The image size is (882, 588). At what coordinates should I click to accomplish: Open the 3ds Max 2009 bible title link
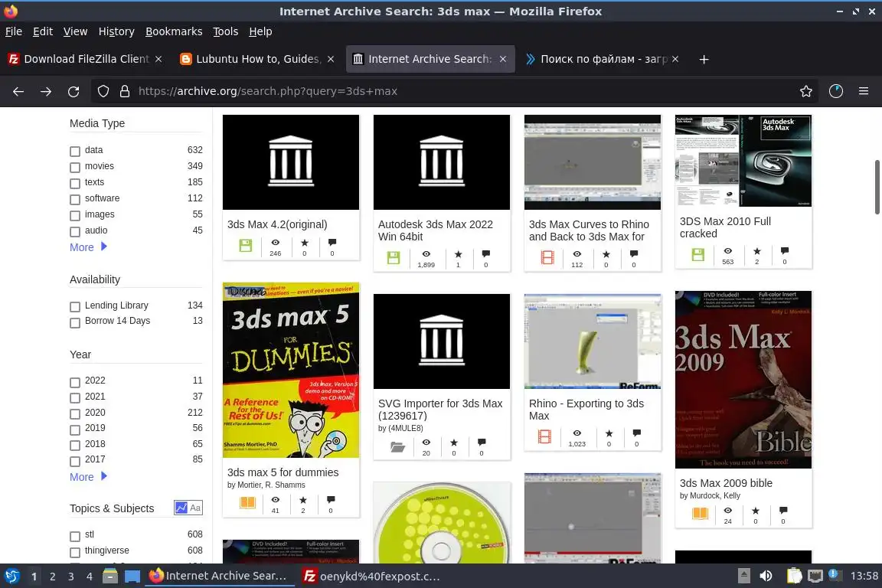click(x=726, y=483)
